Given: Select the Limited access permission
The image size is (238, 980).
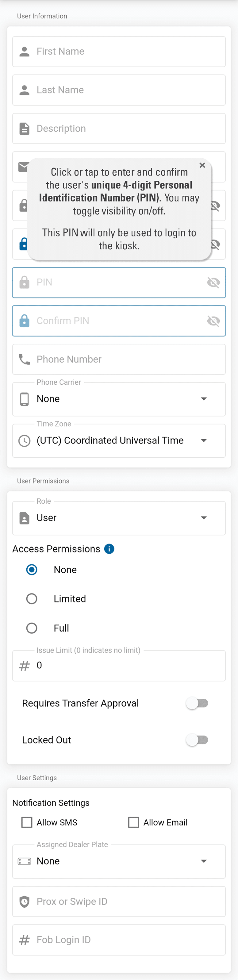Looking at the screenshot, I should (x=32, y=599).
